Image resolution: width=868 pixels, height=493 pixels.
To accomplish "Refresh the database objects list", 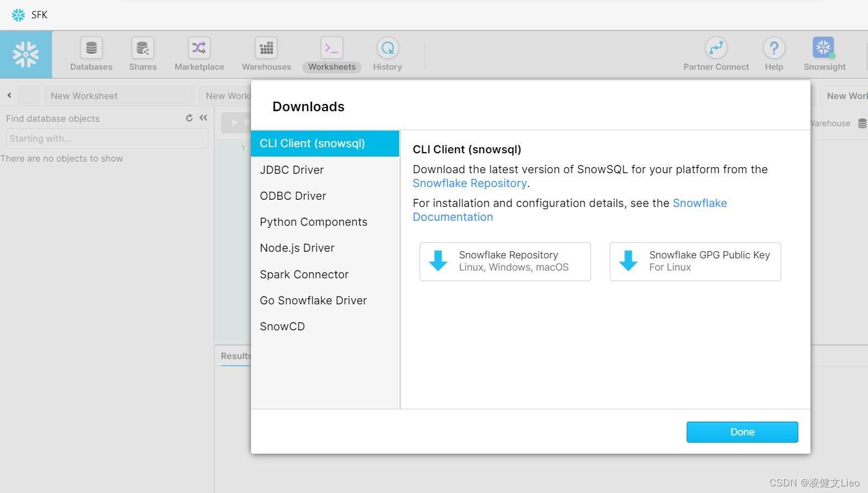I will [x=189, y=118].
